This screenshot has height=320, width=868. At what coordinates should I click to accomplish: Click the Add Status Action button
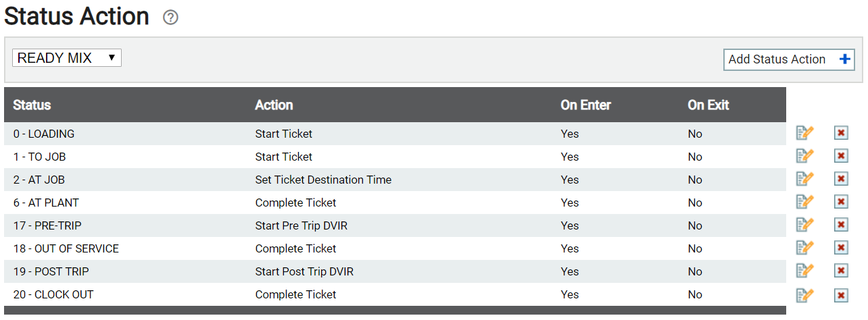[789, 59]
